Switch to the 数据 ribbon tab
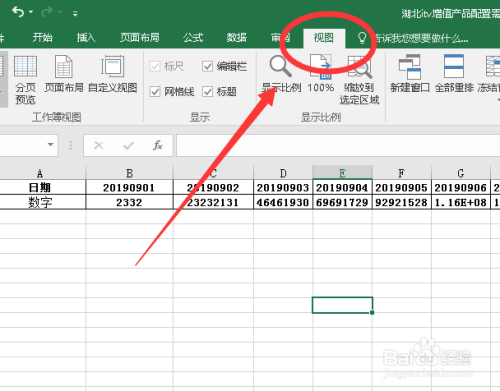500x391 pixels. click(237, 37)
